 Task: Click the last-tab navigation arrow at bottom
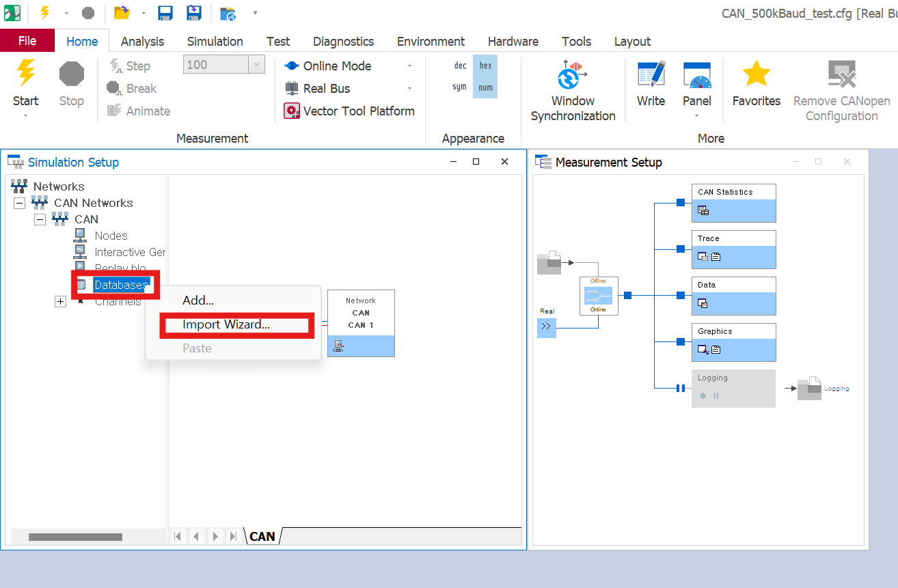[233, 536]
